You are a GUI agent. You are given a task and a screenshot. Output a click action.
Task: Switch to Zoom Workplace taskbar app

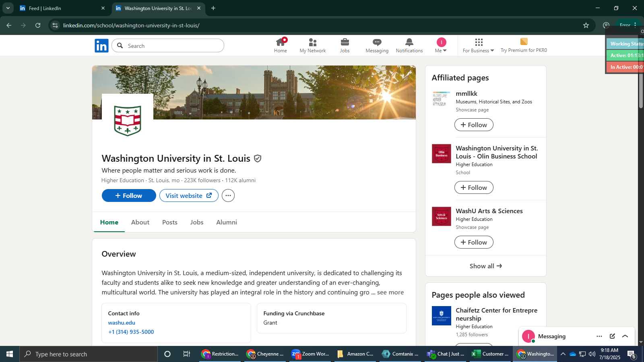coord(311,354)
